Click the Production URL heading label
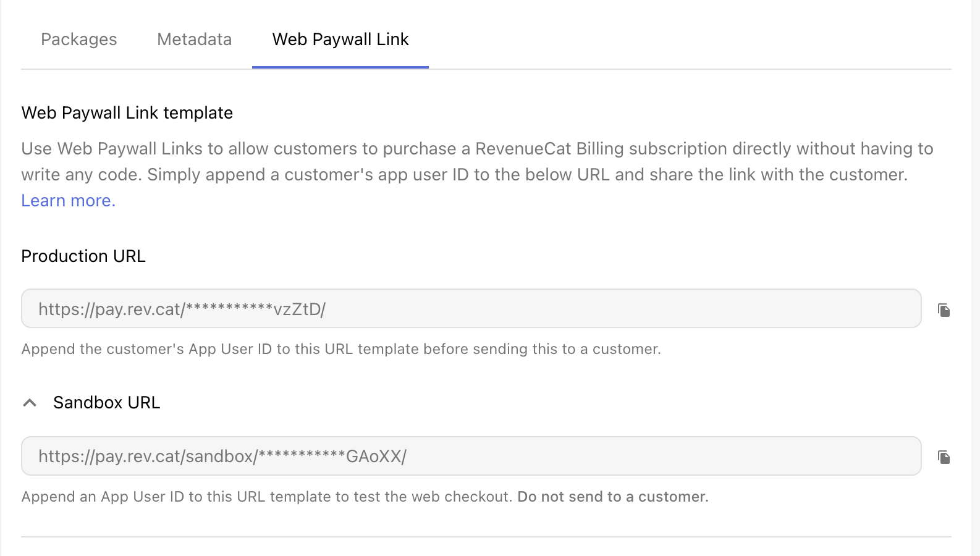This screenshot has width=980, height=556. (x=83, y=256)
